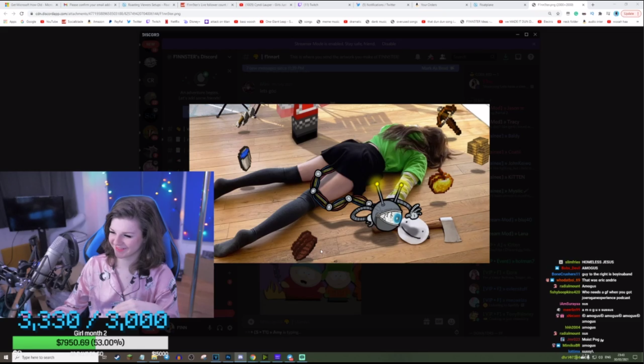Viewport: 644px width, 364px height.
Task: Open the 'bass woosh' bookmark
Action: tap(245, 21)
